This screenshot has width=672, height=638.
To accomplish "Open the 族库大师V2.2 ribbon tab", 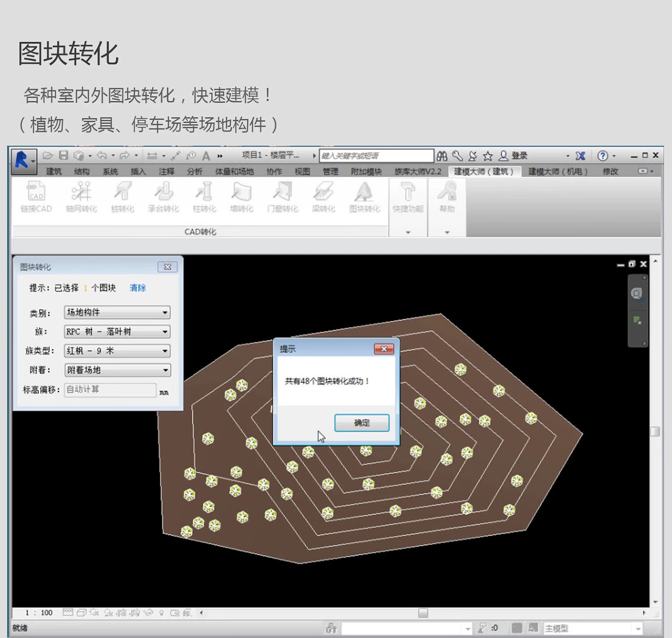I will click(418, 172).
